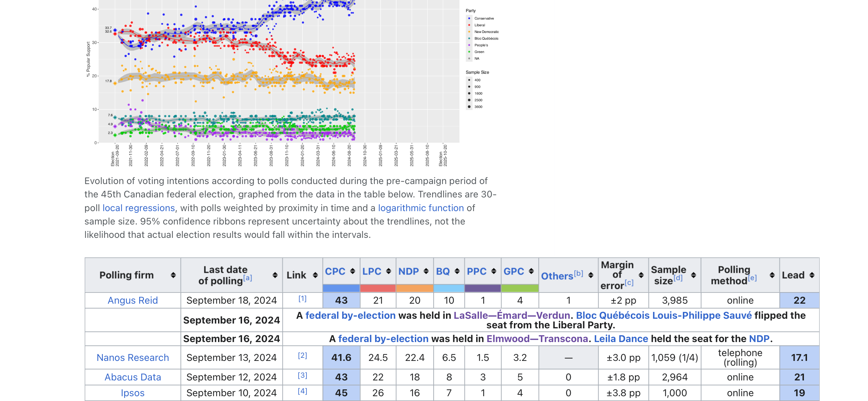Open the logarithmic function link
Image resolution: width=868 pixels, height=401 pixels.
[421, 208]
